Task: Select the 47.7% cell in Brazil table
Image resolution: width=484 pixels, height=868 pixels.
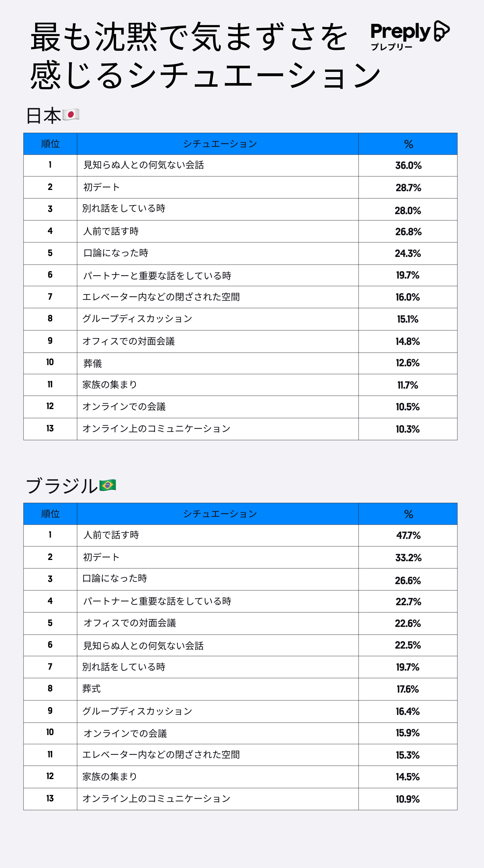Action: [x=408, y=535]
